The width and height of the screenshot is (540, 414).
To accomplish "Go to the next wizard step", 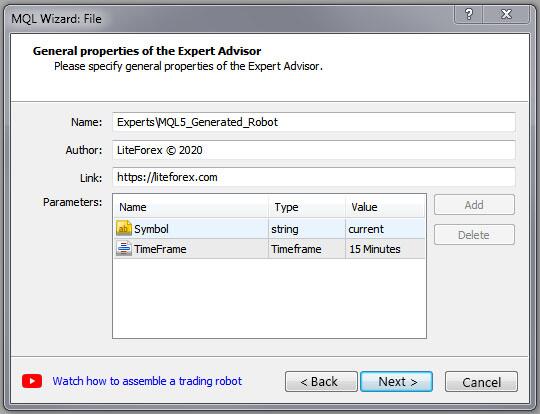I will pyautogui.click(x=396, y=382).
